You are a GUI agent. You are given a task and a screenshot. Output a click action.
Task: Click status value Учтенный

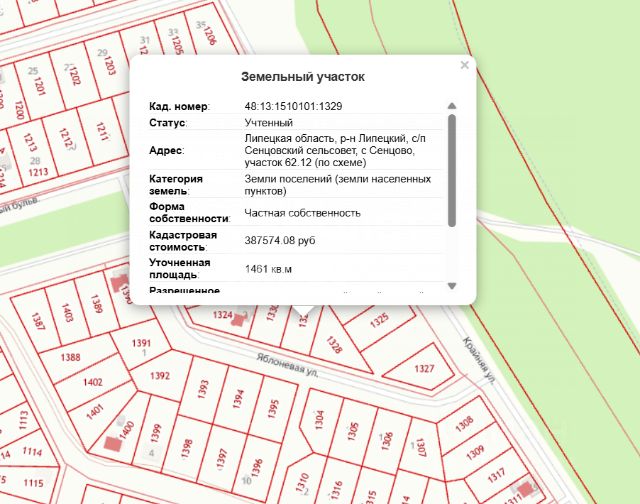pyautogui.click(x=269, y=122)
